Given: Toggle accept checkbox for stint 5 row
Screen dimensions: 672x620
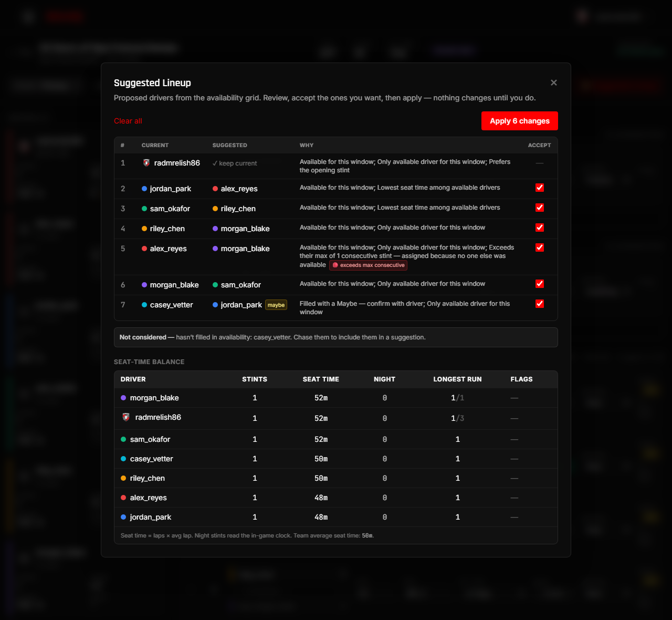Looking at the screenshot, I should point(539,247).
